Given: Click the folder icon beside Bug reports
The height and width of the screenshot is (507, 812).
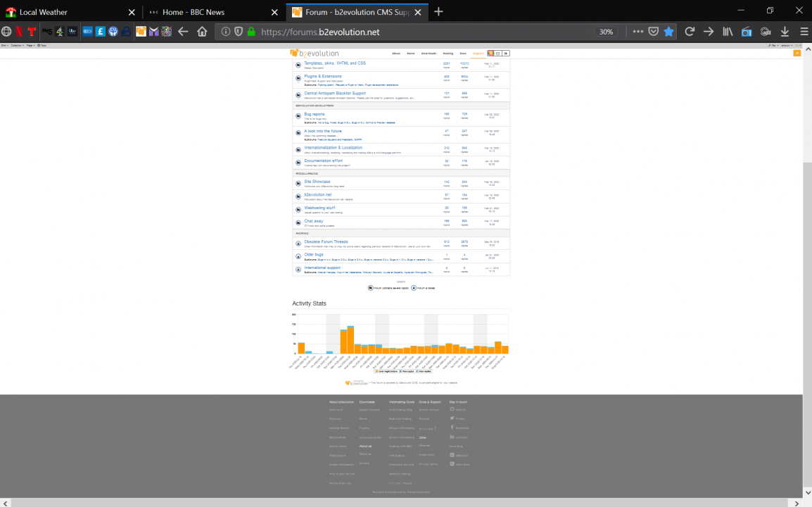Looking at the screenshot, I should [298, 116].
